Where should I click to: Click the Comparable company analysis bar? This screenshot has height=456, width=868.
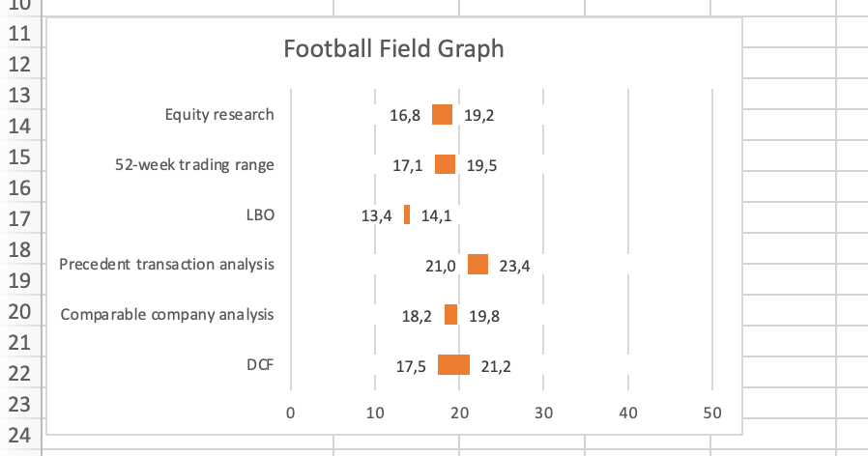pos(450,315)
